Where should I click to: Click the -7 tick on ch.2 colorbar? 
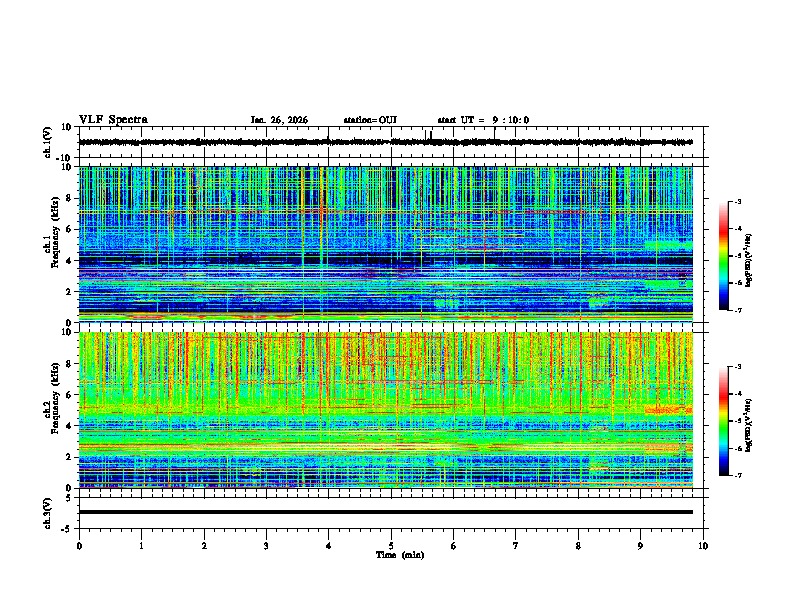(738, 475)
